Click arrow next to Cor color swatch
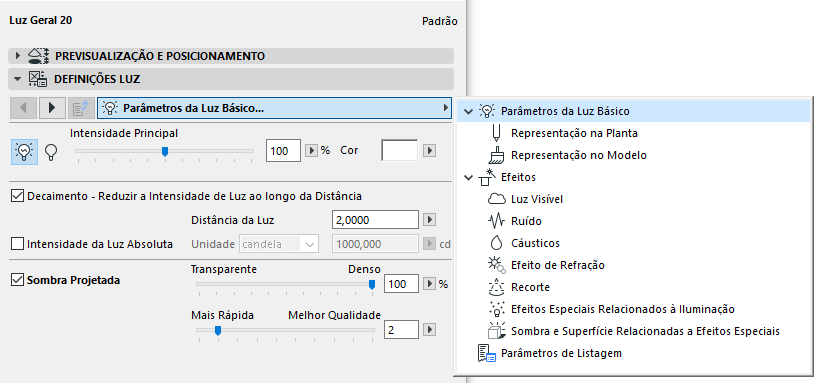This screenshot has width=819, height=383. pos(429,150)
